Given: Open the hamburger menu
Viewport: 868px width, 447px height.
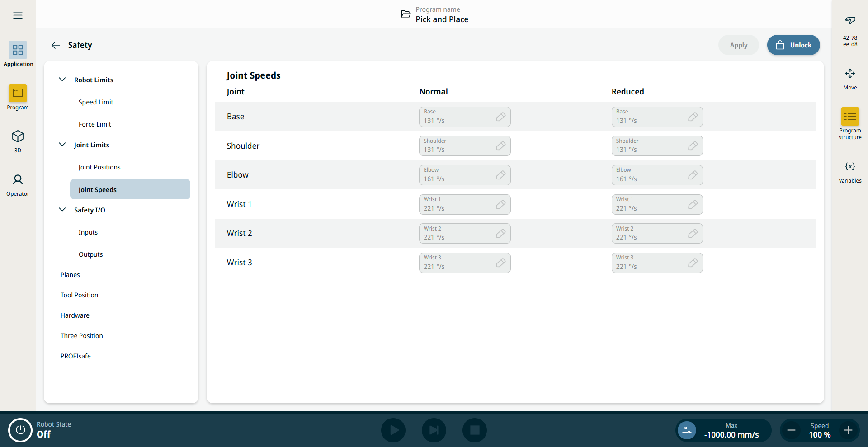Looking at the screenshot, I should point(18,15).
